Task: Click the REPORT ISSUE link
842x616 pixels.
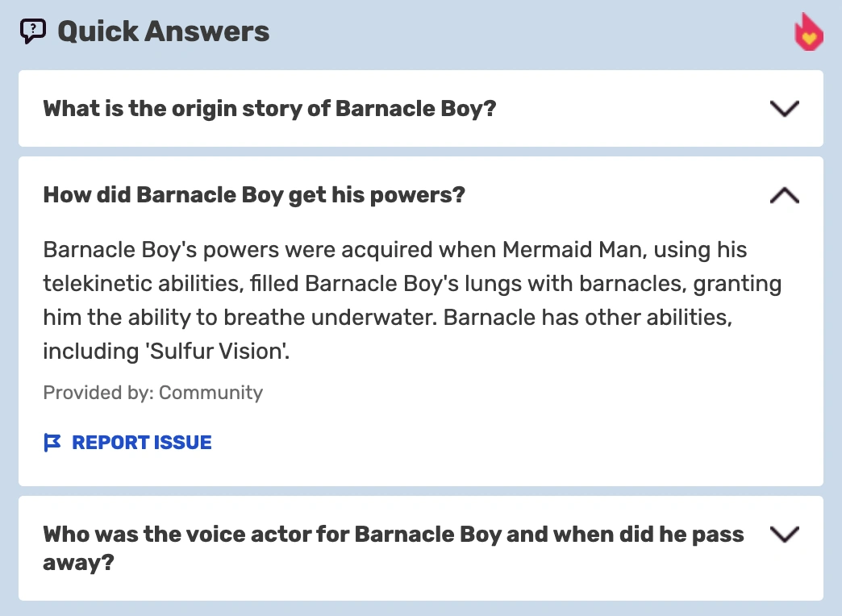Action: 141,443
